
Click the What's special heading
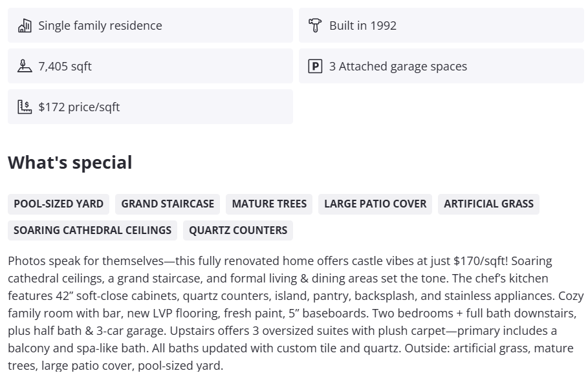[70, 162]
